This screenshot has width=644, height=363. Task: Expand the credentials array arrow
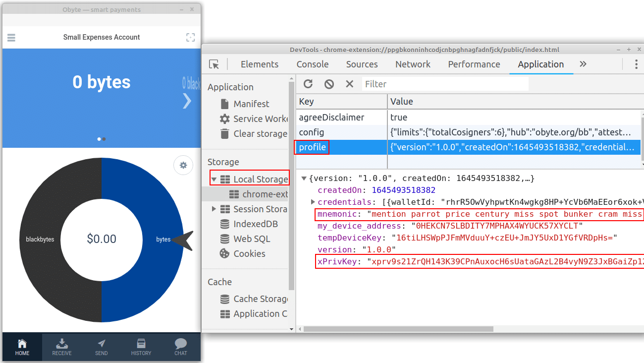(x=313, y=202)
